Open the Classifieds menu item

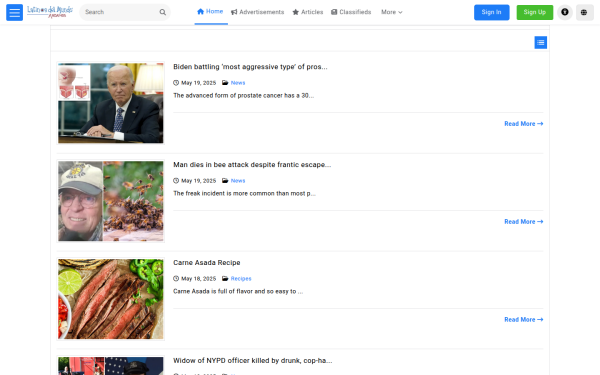pyautogui.click(x=351, y=12)
